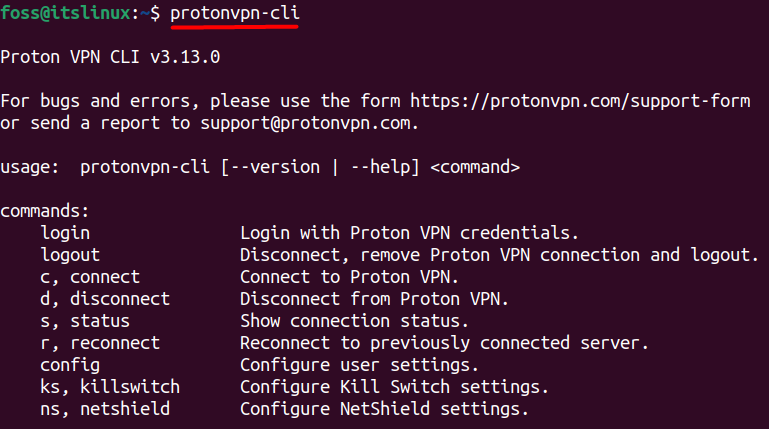This screenshot has width=769, height=429.
Task: Click the logout command entry
Action: [x=70, y=255]
